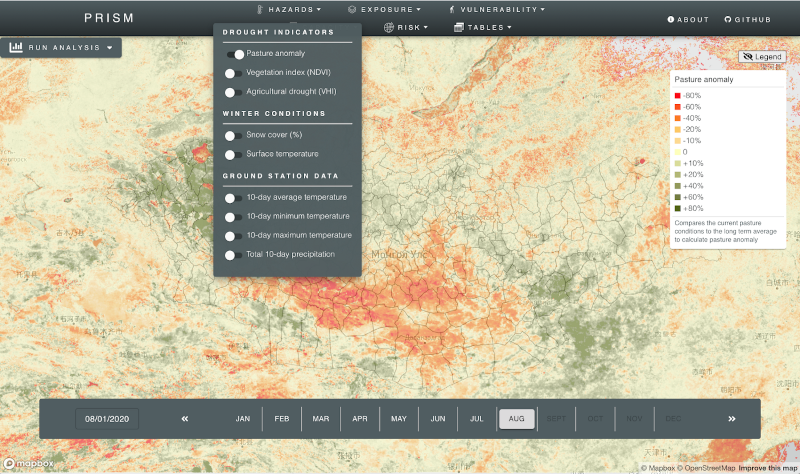Go to previous year with double-left arrow
Screen dimensions: 800x474
[x=185, y=418]
